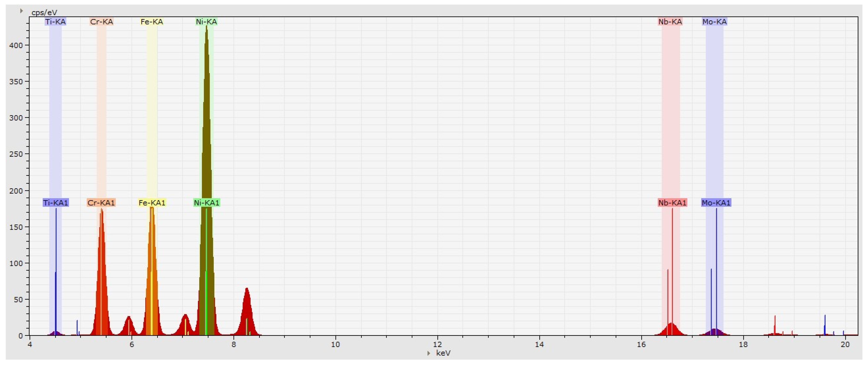Screen dimensions: 868x365
Task: Click the Mo-KA1 line marker label
Action: pos(716,203)
